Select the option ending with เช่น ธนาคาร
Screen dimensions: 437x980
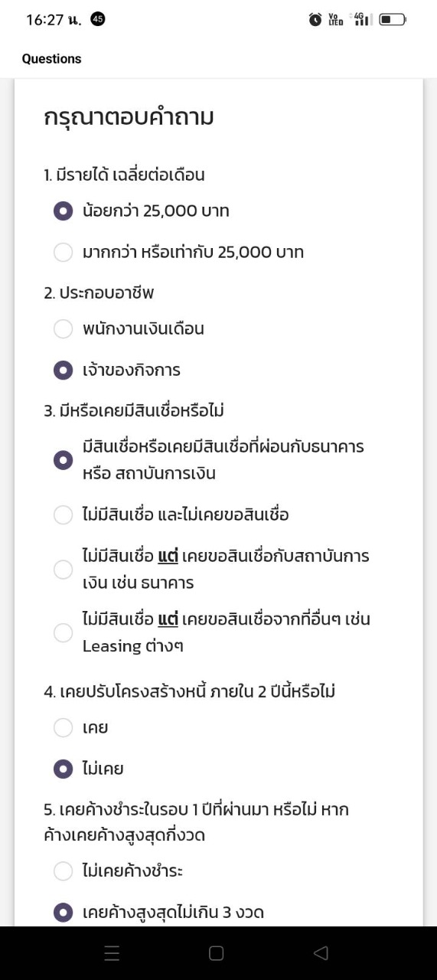coord(212,569)
